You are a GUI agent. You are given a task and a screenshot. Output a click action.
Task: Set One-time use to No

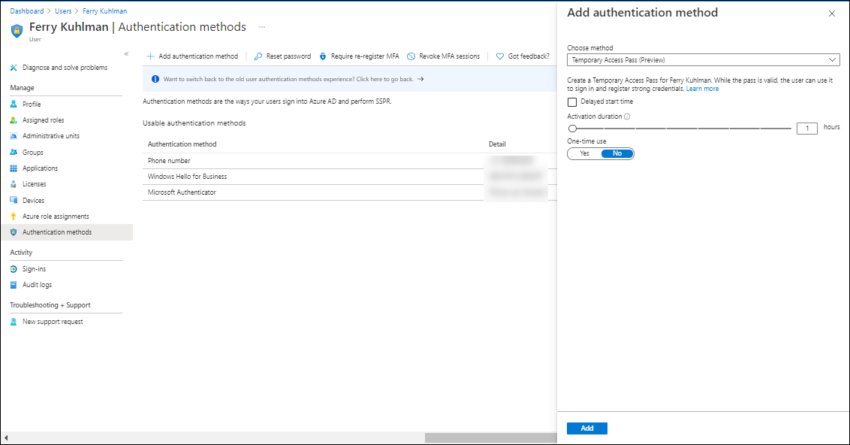[617, 153]
